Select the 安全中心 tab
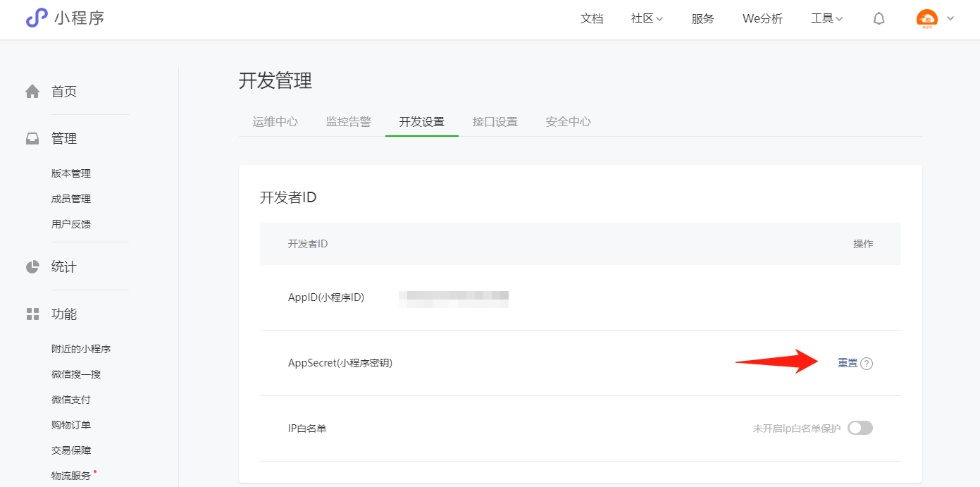Screen dimensions: 980x487 [x=568, y=122]
